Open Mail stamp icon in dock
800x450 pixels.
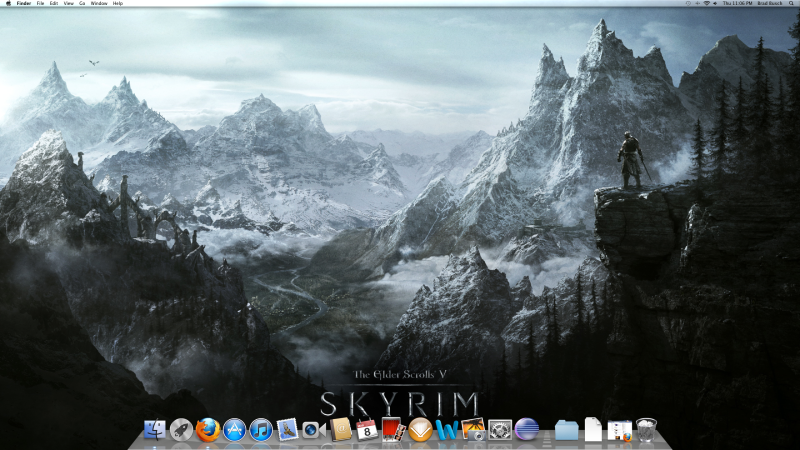(287, 430)
